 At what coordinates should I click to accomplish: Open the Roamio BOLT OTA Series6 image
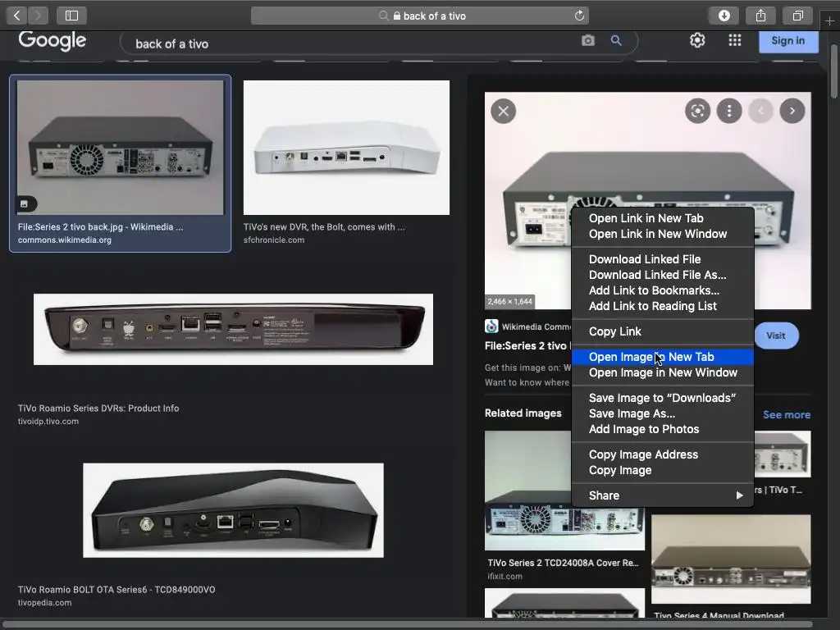click(x=233, y=510)
